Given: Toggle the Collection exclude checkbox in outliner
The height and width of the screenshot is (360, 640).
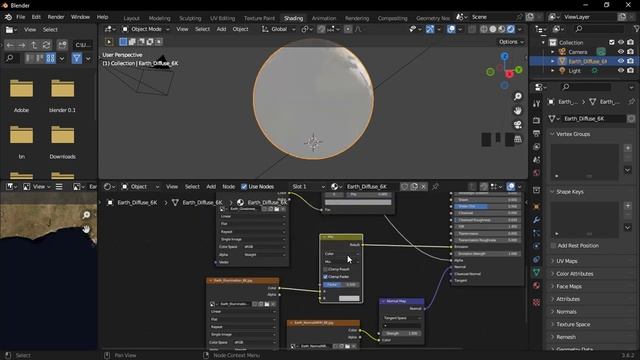Looking at the screenshot, I should (611, 42).
